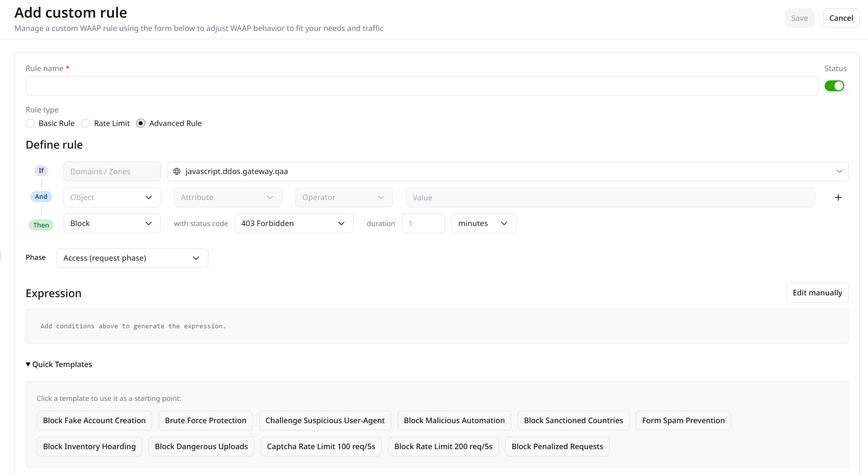The width and height of the screenshot is (868, 474).
Task: Apply Block Penalized Requests template
Action: (557, 447)
